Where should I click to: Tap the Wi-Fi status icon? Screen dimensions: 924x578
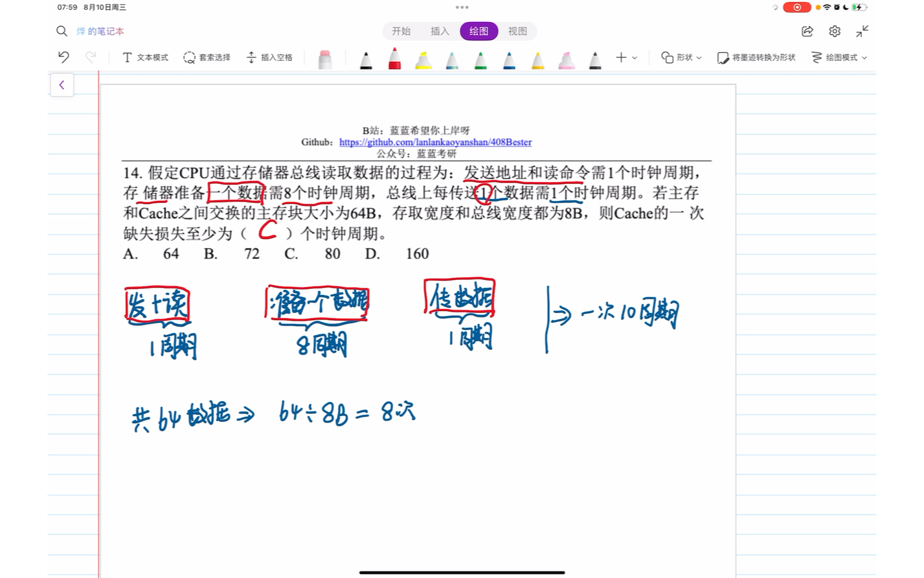(827, 7)
